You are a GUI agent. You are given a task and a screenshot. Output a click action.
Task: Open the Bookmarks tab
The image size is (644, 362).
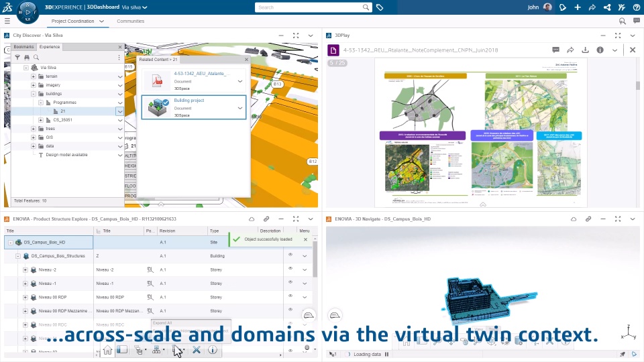(x=24, y=47)
